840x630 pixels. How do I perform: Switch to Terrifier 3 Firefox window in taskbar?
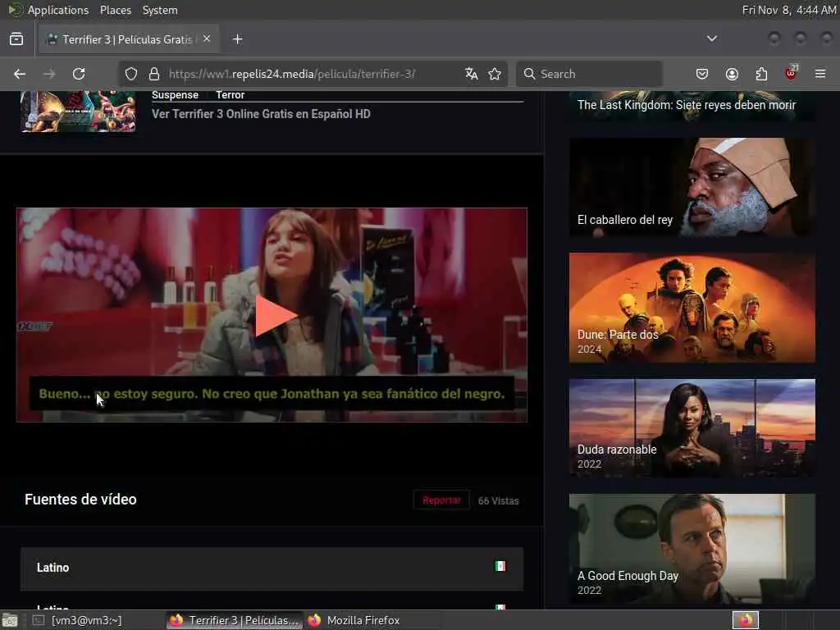[x=235, y=620]
